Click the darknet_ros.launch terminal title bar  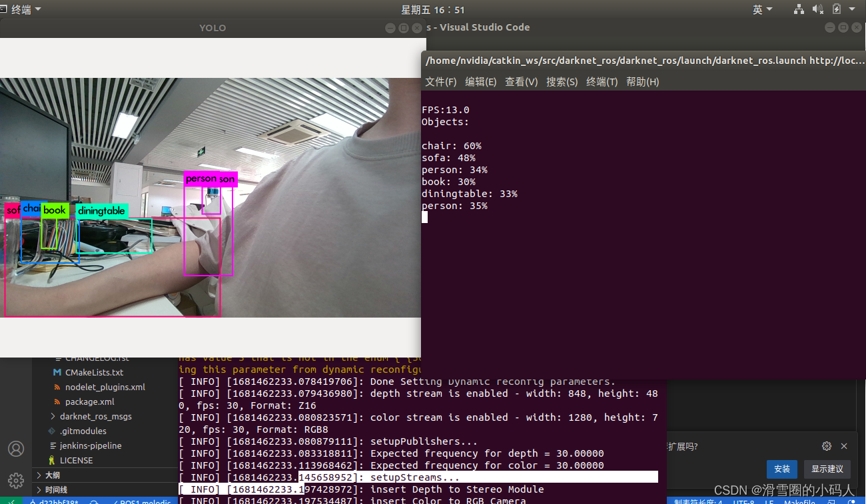(643, 61)
